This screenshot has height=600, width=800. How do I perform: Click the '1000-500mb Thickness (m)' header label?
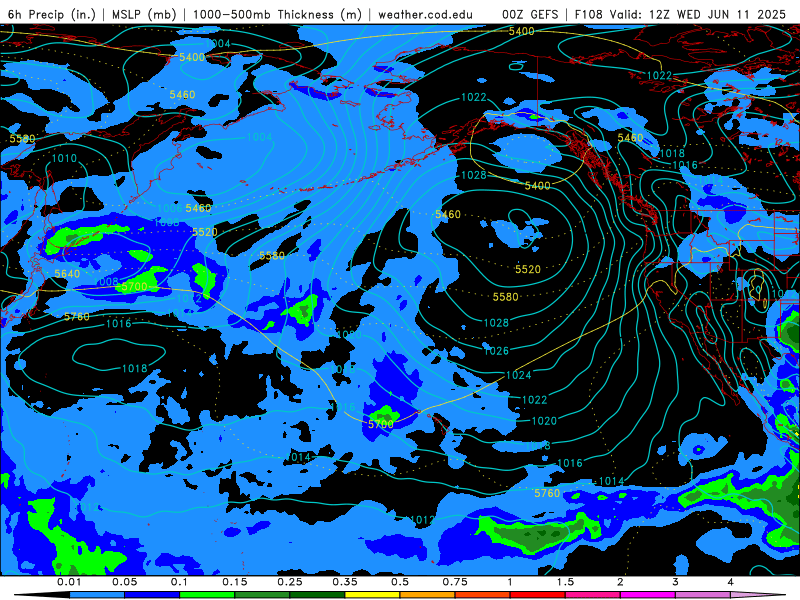[277, 14]
